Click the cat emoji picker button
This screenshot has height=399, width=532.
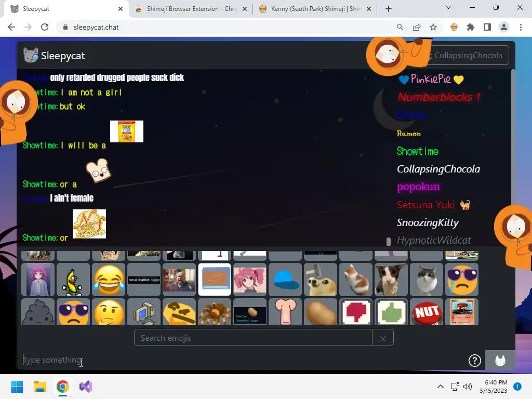pyautogui.click(x=500, y=360)
